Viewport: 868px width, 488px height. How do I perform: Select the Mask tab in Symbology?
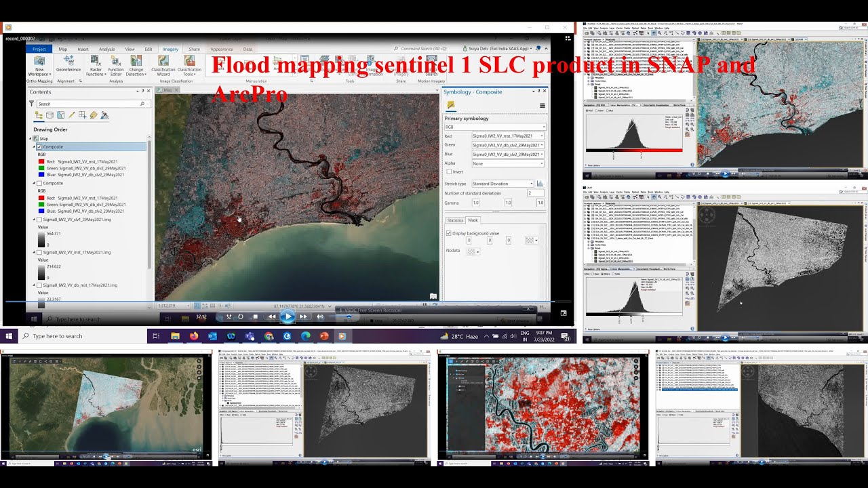tap(473, 220)
